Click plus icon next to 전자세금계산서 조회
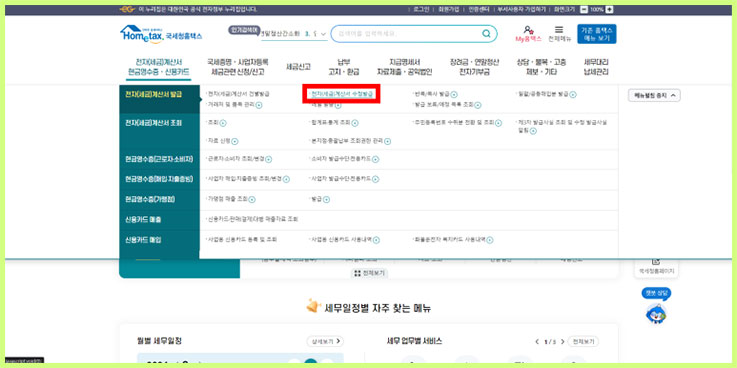Image resolution: width=737 pixels, height=368 pixels. [x=223, y=123]
